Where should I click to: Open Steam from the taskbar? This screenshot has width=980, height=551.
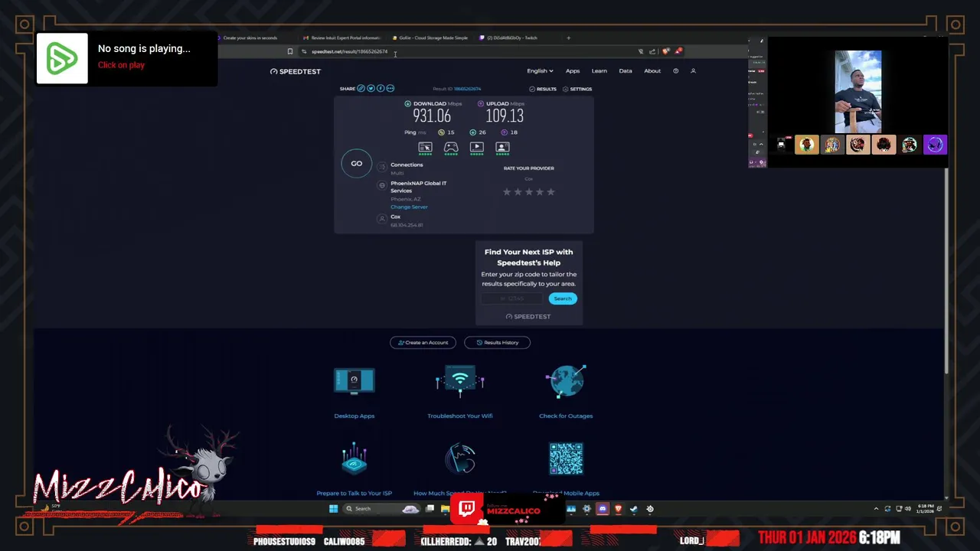tap(634, 509)
